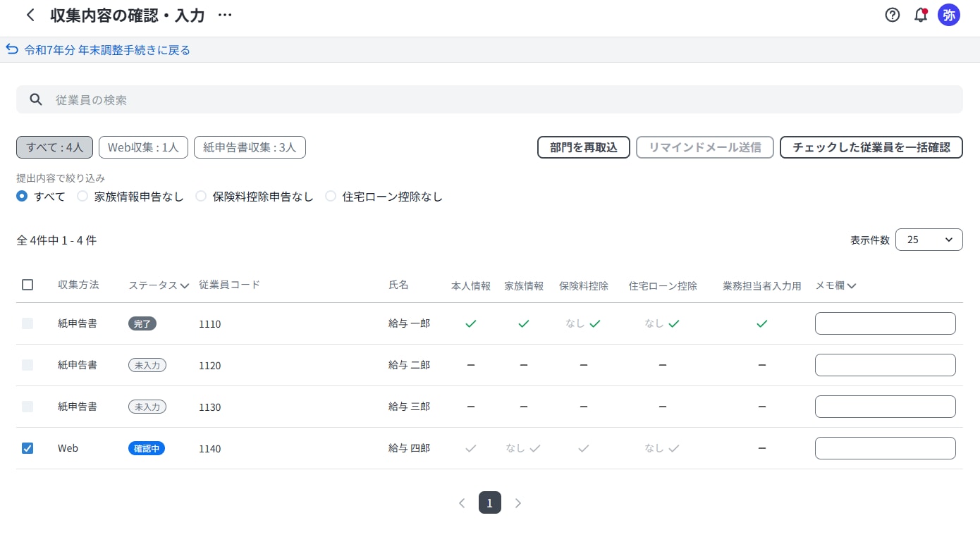The image size is (980, 556).
Task: Expand the メモ欄 column chevron
Action: click(852, 286)
